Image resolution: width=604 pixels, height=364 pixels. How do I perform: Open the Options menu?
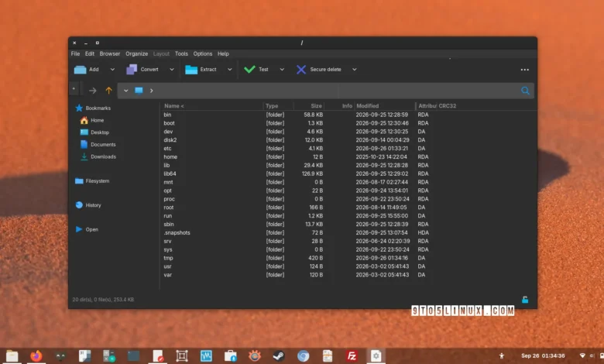[203, 54]
